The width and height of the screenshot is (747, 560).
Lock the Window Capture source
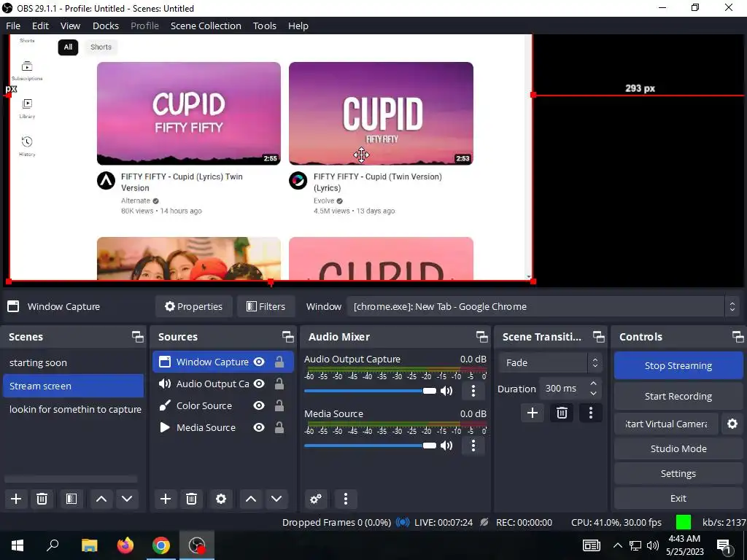279,362
